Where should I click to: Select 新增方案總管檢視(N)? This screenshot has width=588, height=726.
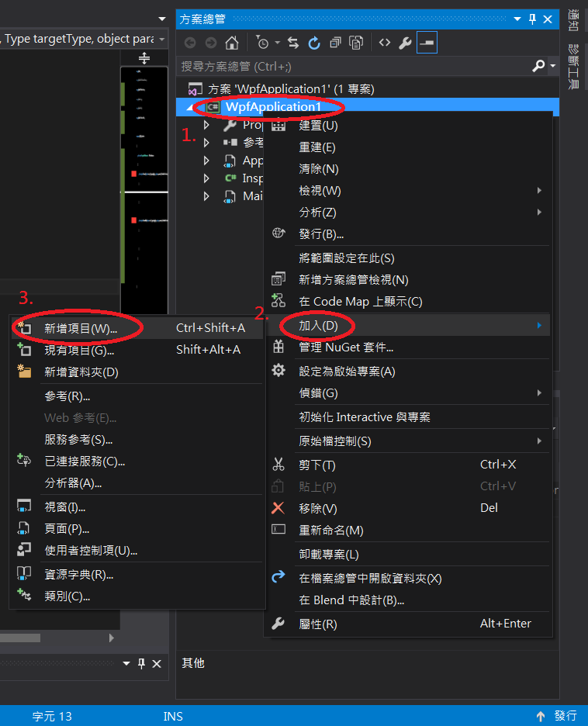tap(408, 280)
